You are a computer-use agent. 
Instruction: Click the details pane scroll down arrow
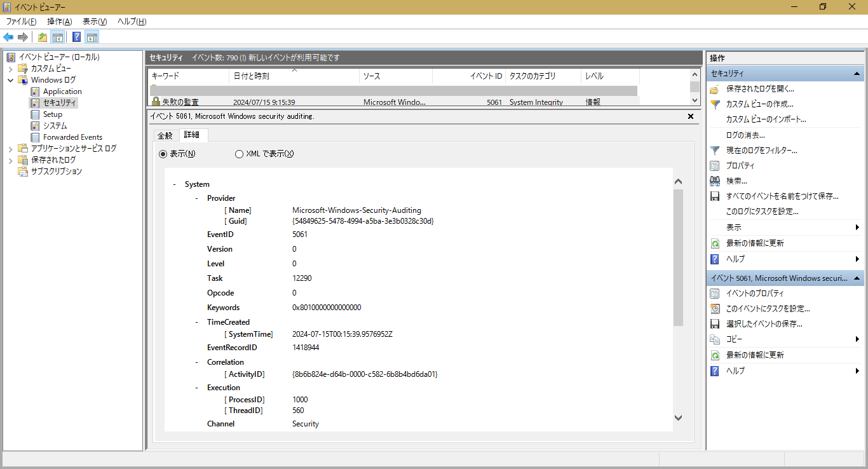678,418
